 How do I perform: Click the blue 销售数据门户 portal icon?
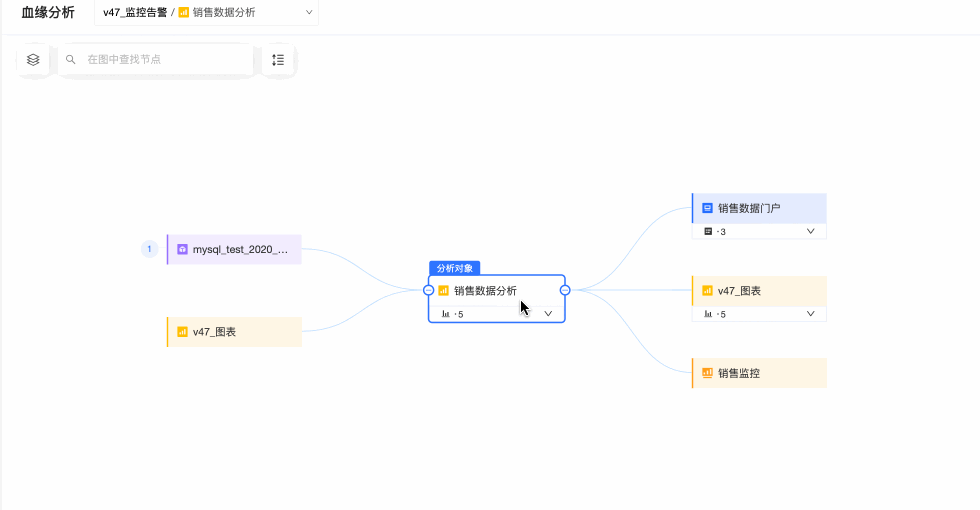[707, 208]
